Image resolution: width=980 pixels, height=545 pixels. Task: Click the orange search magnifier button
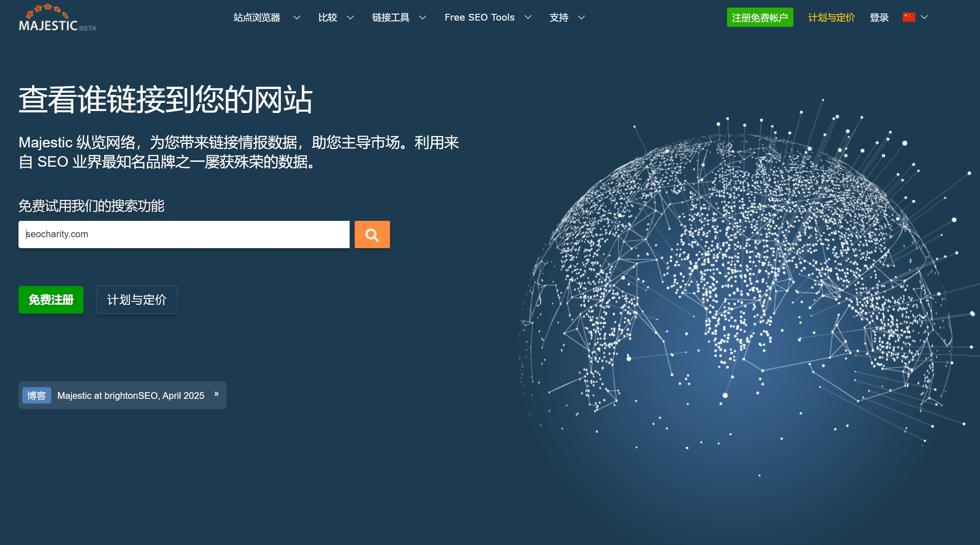pyautogui.click(x=372, y=234)
